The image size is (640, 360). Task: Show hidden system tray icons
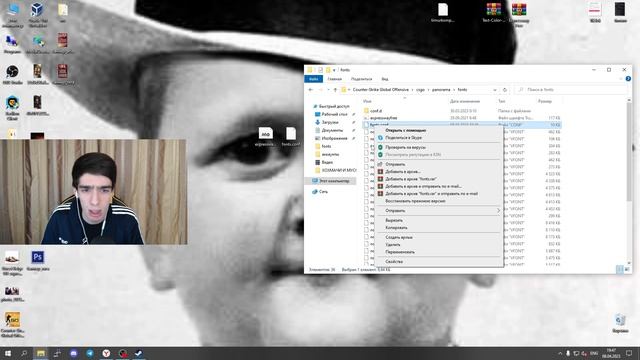(560, 353)
